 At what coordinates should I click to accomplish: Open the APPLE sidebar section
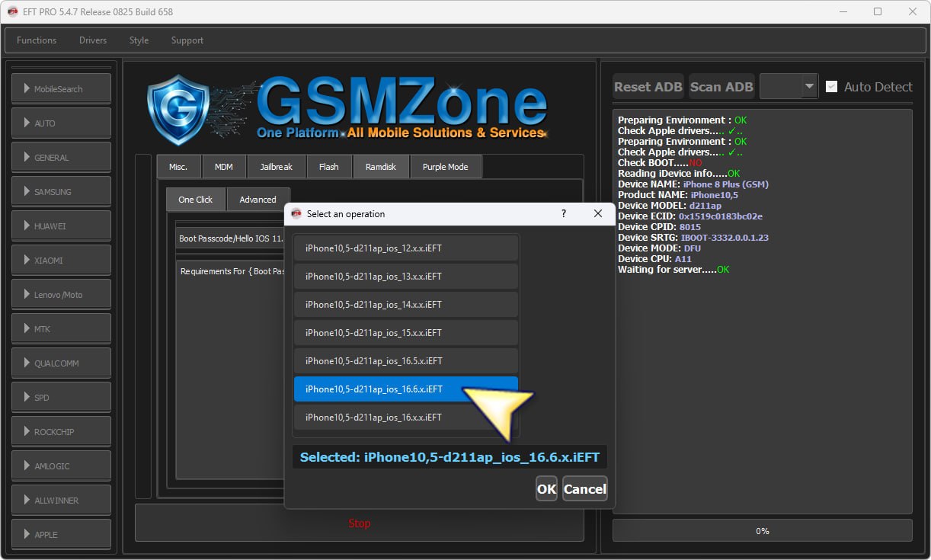point(61,534)
